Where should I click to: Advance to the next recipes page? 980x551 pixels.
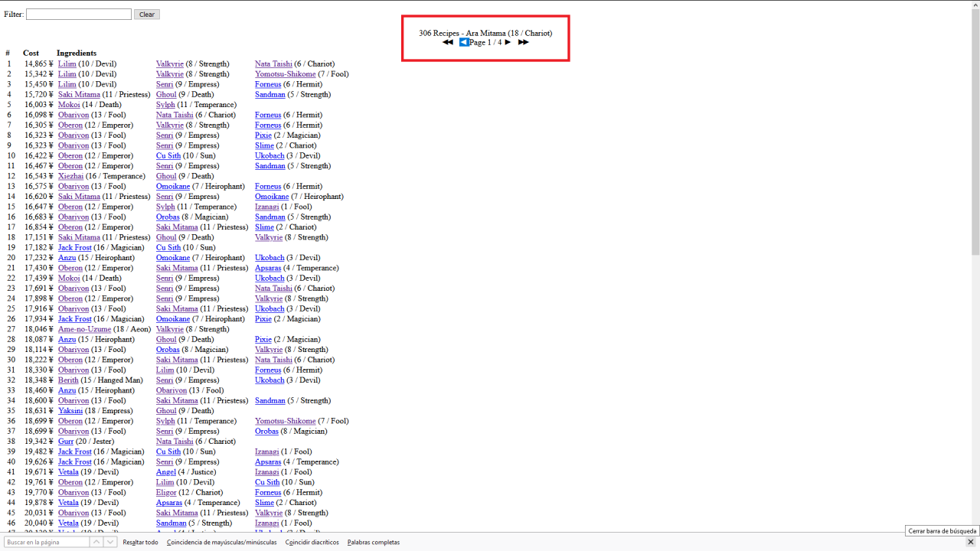coord(508,43)
